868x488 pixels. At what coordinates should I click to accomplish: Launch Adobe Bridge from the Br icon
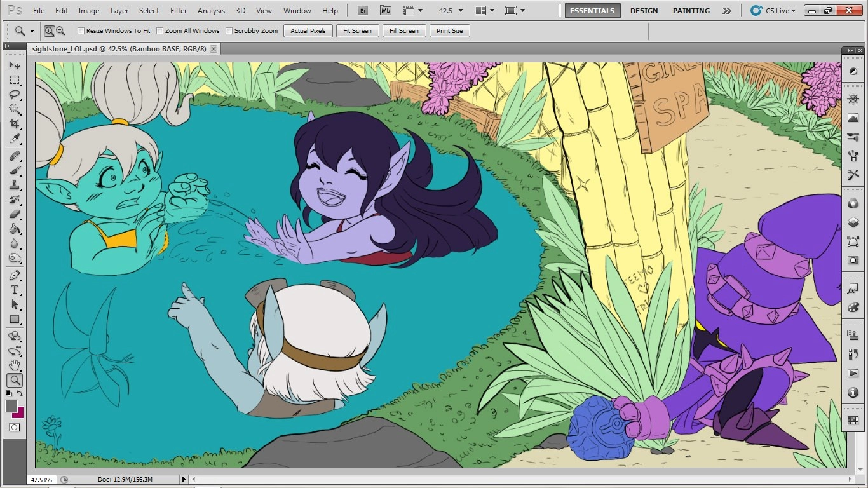click(362, 11)
